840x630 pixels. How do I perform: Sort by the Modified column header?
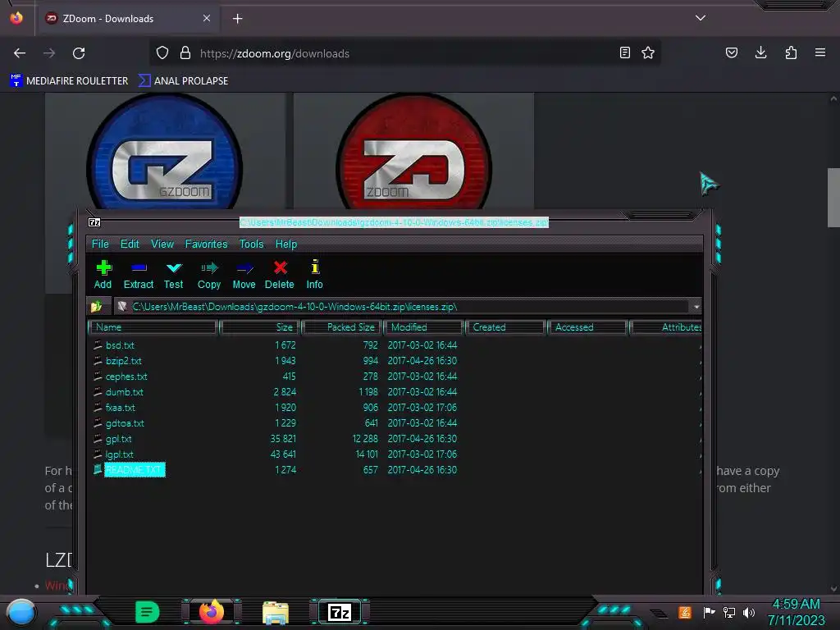424,327
